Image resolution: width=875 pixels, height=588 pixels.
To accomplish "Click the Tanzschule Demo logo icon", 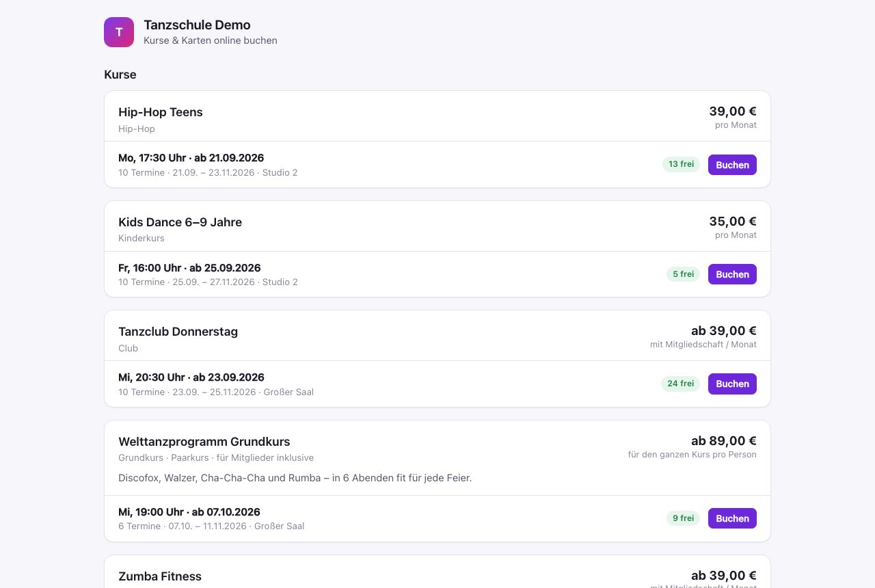I will click(x=119, y=32).
